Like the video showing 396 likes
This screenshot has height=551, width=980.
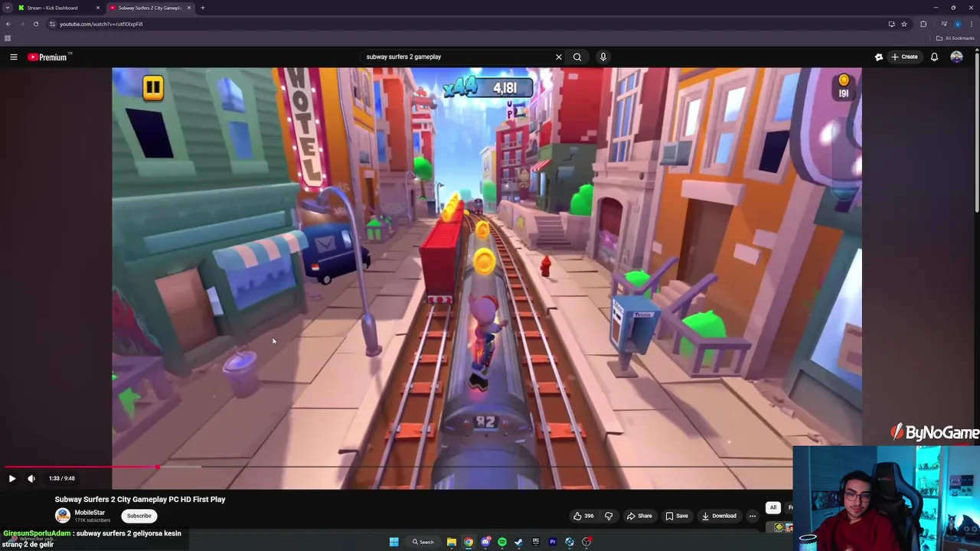(584, 516)
